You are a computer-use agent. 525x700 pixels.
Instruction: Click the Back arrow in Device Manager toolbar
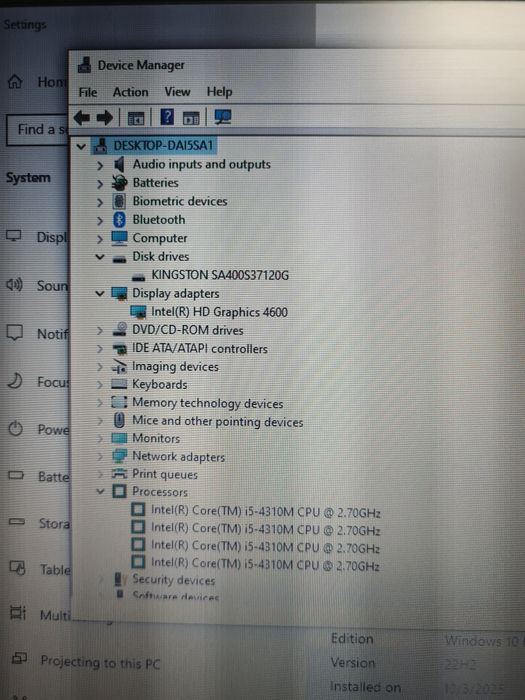[82, 118]
